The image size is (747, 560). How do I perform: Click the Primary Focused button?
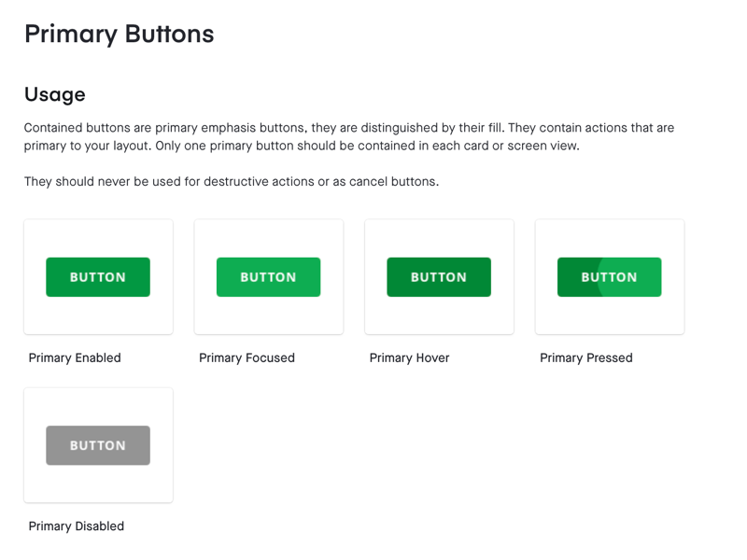[x=268, y=277]
